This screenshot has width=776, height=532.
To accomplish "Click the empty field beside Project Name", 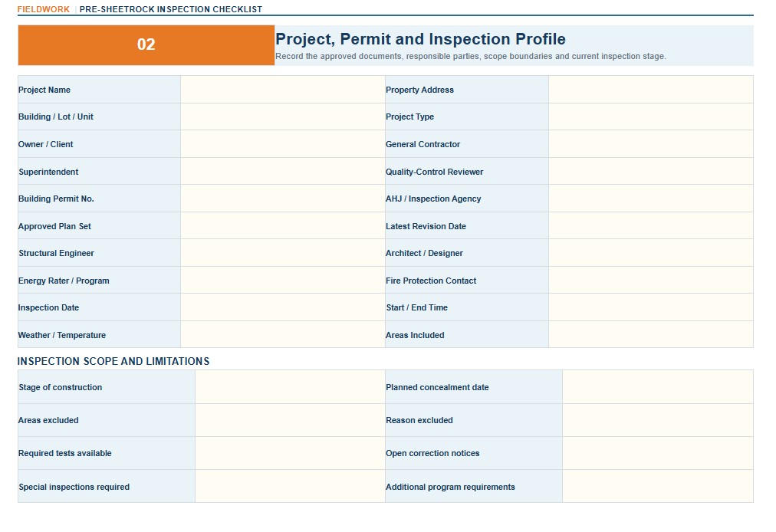I will (283, 90).
